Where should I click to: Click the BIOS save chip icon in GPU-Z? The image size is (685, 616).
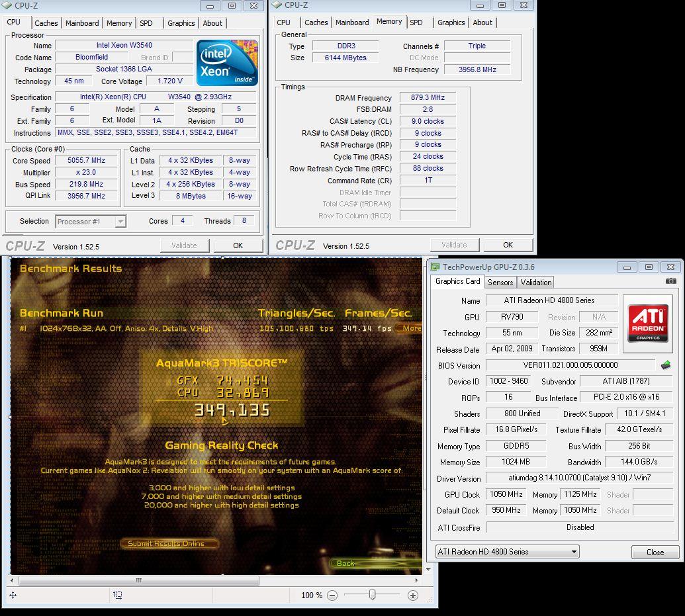click(665, 365)
